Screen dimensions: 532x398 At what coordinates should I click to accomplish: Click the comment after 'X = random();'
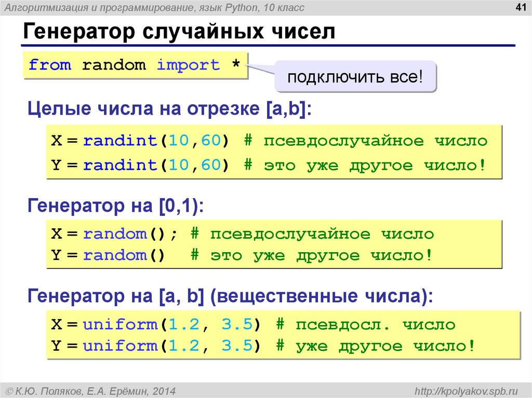click(312, 234)
